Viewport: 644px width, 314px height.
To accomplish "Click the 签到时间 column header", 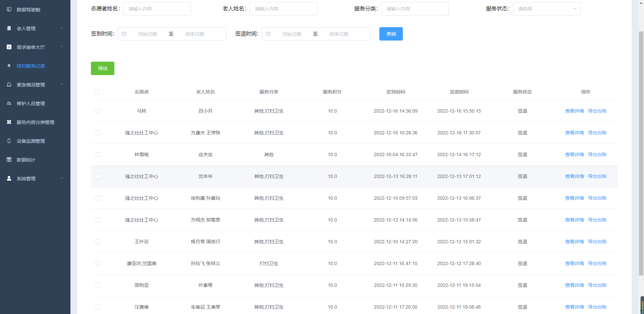I will (x=396, y=92).
